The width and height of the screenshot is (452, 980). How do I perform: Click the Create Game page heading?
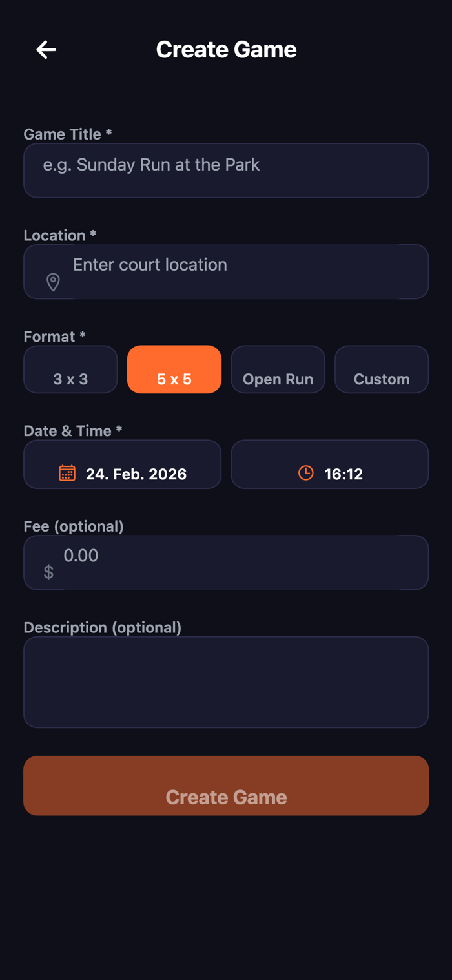226,50
